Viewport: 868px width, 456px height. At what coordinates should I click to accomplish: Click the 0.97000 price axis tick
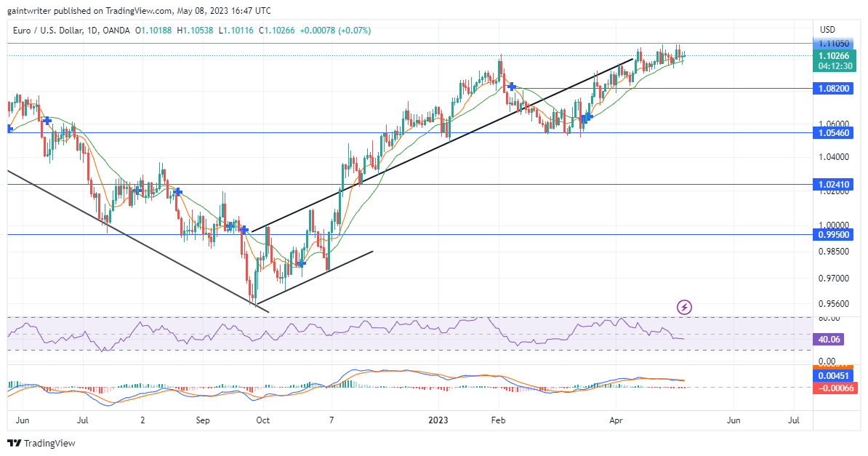point(834,278)
